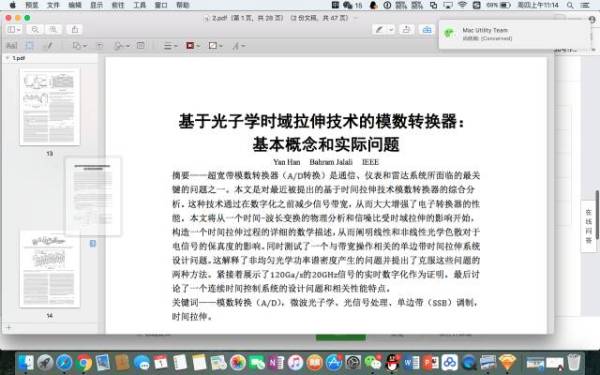The width and height of the screenshot is (600, 375).
Task: Open the sidebar view options dropdown
Action: pyautogui.click(x=14, y=29)
